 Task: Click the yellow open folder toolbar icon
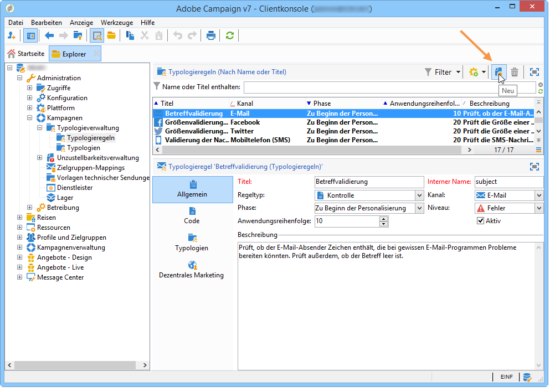click(x=111, y=36)
